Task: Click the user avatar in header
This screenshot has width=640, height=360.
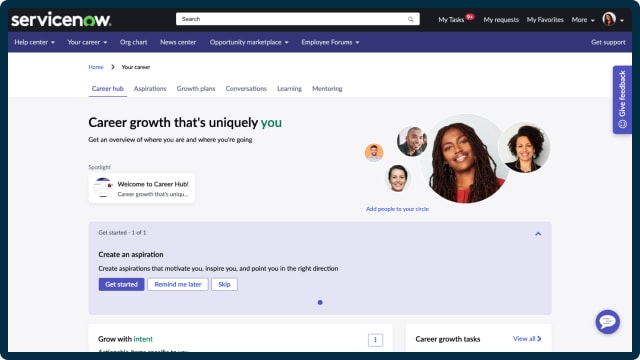Action: pos(609,19)
